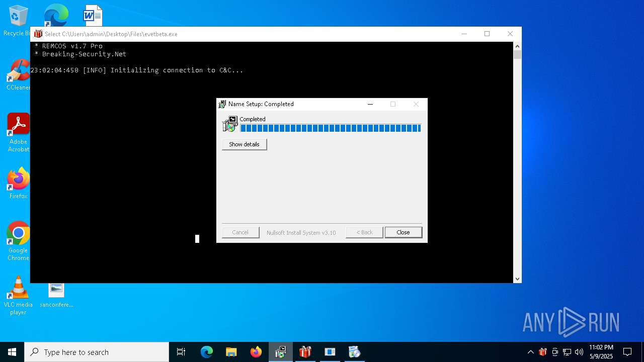
Task: Minimize the evetbeta.exe console window
Action: pos(464,34)
